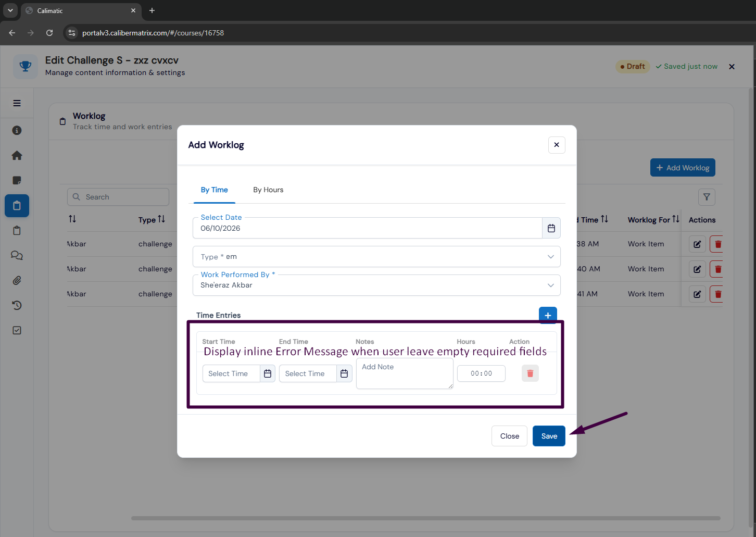Click the Add Worklog button
This screenshot has width=756, height=537.
tap(683, 168)
